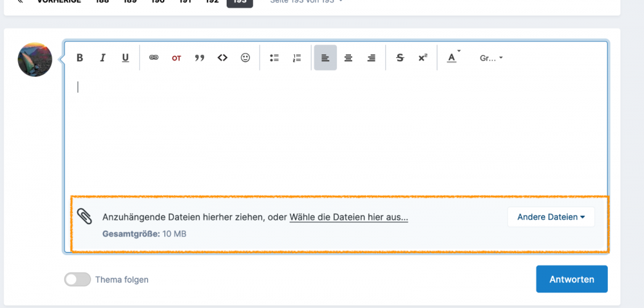Viewport: 644px width, 308px height.
Task: Open the Andere Dateien dropdown
Action: pos(551,217)
